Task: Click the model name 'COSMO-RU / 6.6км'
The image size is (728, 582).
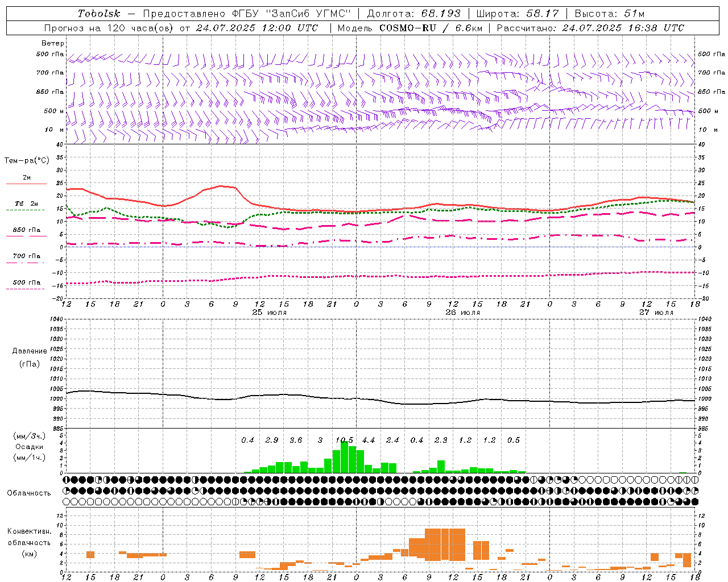Action: click(431, 28)
